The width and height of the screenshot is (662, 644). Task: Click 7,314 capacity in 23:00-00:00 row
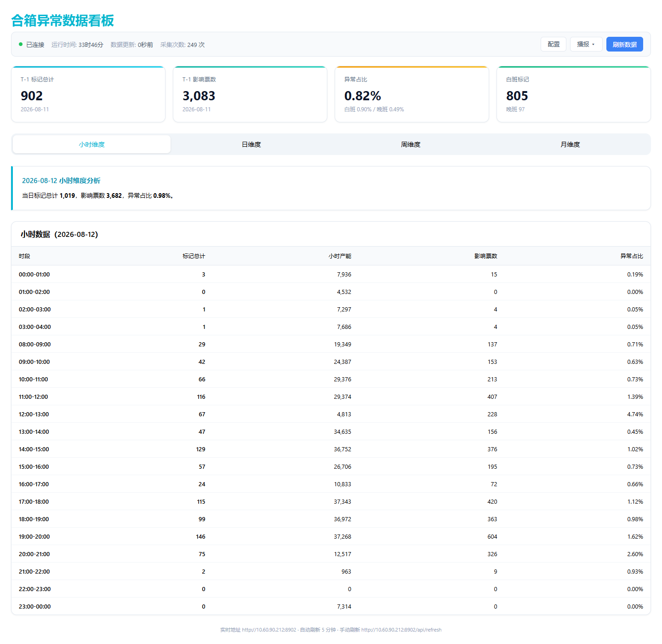point(344,607)
